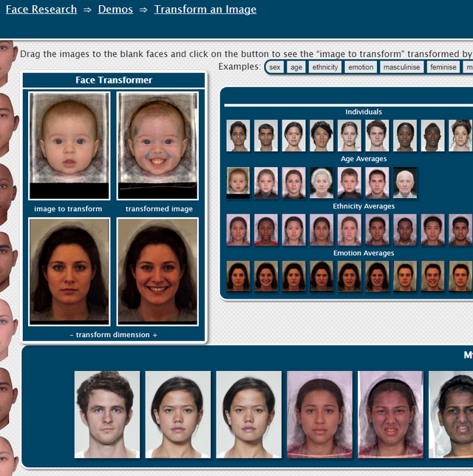
Task: Go to the Demos breadcrumb link
Action: click(115, 10)
